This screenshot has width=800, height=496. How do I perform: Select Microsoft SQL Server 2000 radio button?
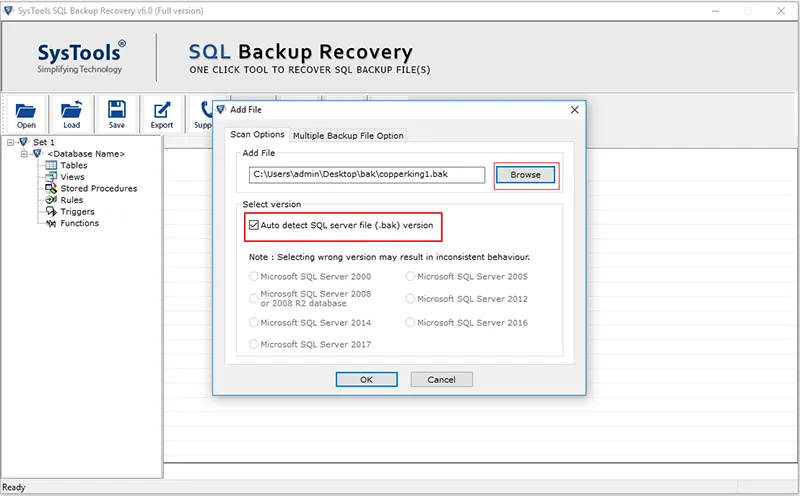(254, 277)
